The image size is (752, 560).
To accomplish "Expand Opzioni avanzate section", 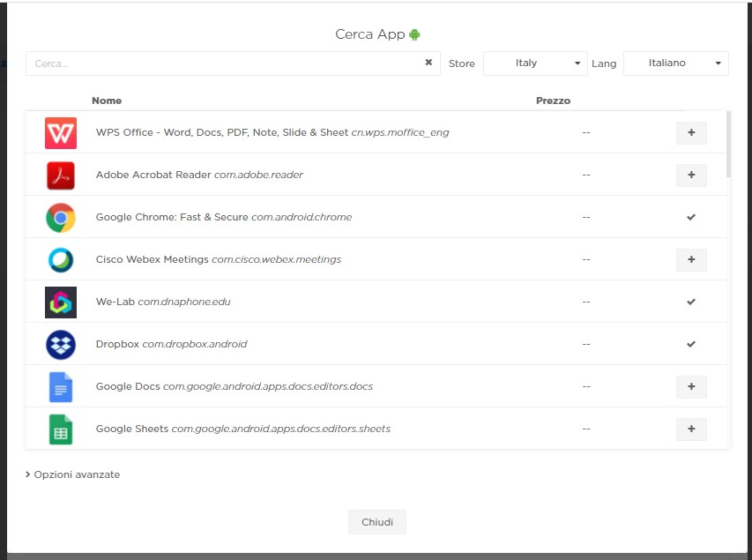I will (72, 474).
